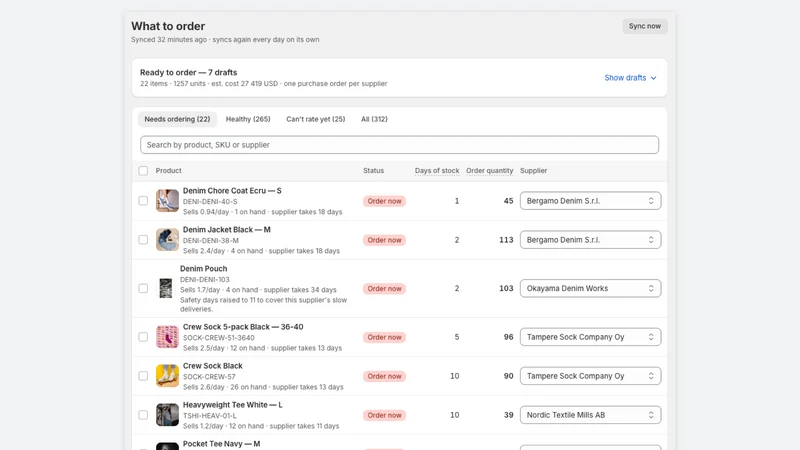The width and height of the screenshot is (800, 450).
Task: Open the Healthy (265) tab
Action: (248, 119)
